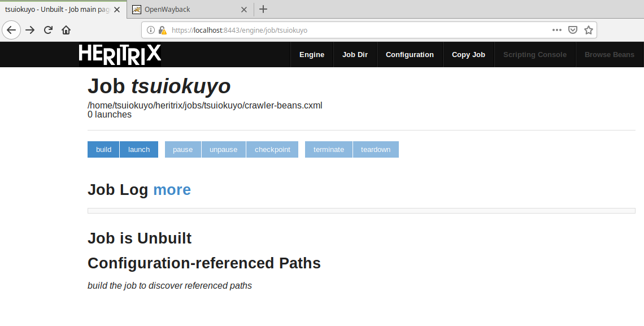Navigate back in the browser
Screen dimensions: 644x326
[x=11, y=30]
